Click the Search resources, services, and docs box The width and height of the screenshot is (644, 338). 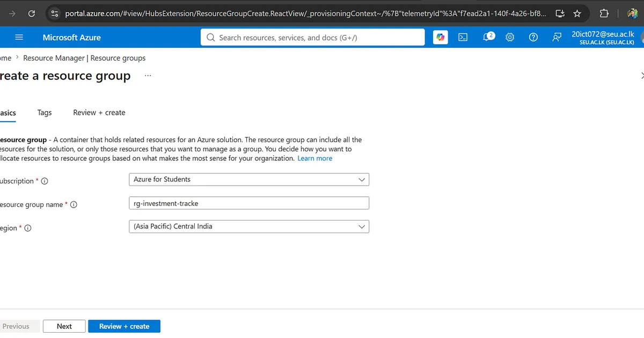[x=313, y=38]
